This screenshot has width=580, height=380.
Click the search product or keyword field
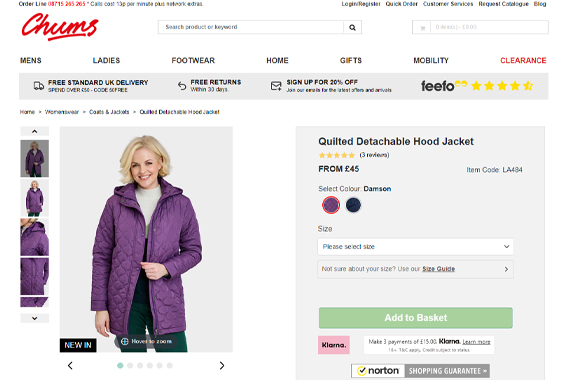(x=251, y=27)
